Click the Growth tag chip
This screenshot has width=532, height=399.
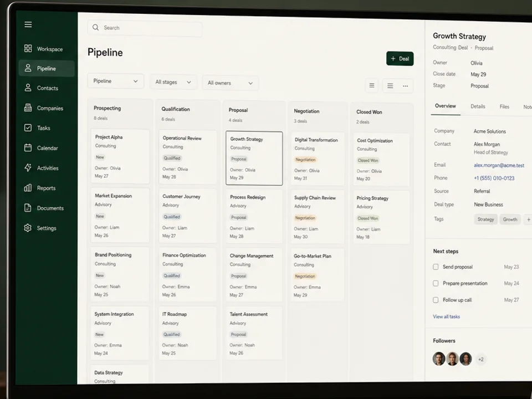[510, 219]
